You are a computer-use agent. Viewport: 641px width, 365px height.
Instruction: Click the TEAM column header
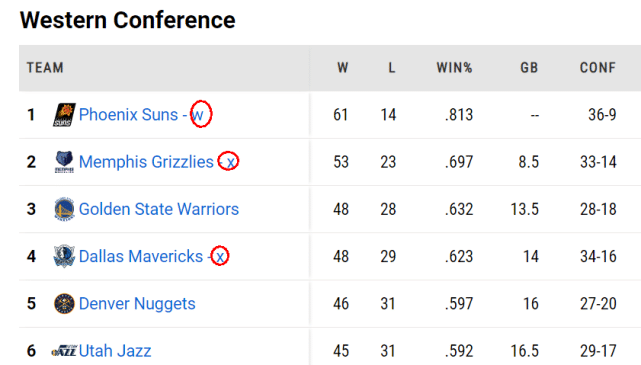tap(45, 67)
